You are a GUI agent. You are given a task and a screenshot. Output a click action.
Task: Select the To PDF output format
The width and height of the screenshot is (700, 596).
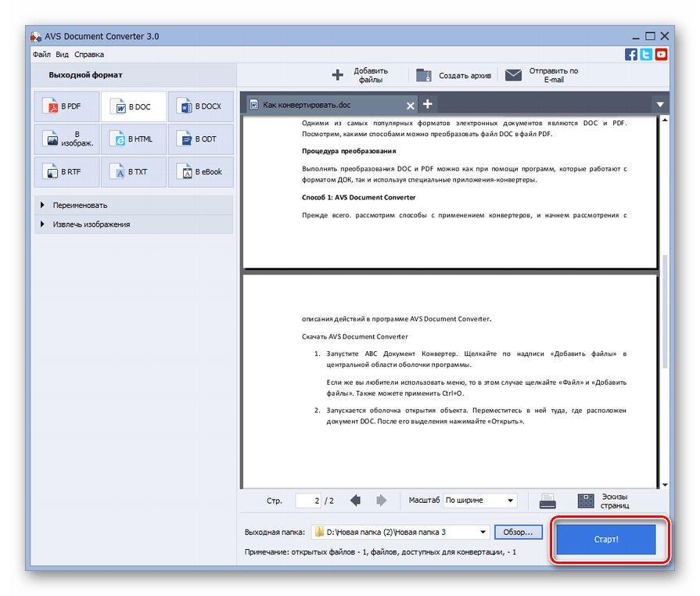click(x=66, y=106)
